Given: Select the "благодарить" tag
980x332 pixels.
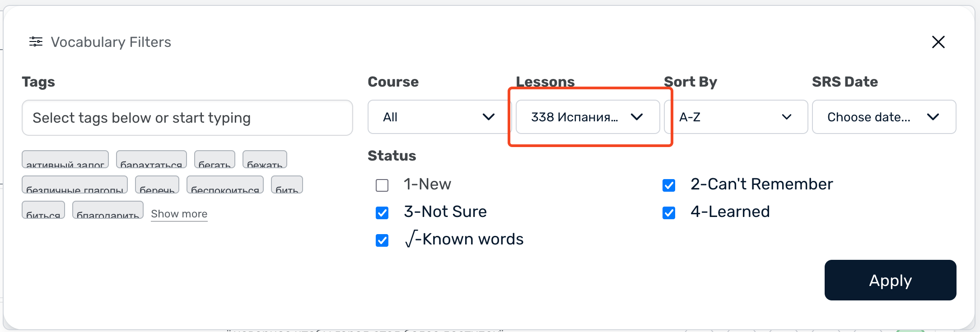Looking at the screenshot, I should pyautogui.click(x=107, y=211).
